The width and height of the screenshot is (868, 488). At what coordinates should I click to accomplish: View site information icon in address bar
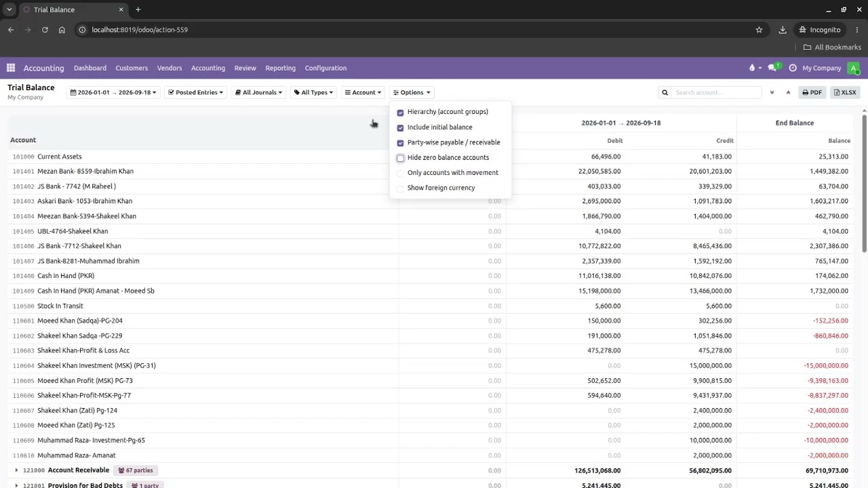coord(82,30)
